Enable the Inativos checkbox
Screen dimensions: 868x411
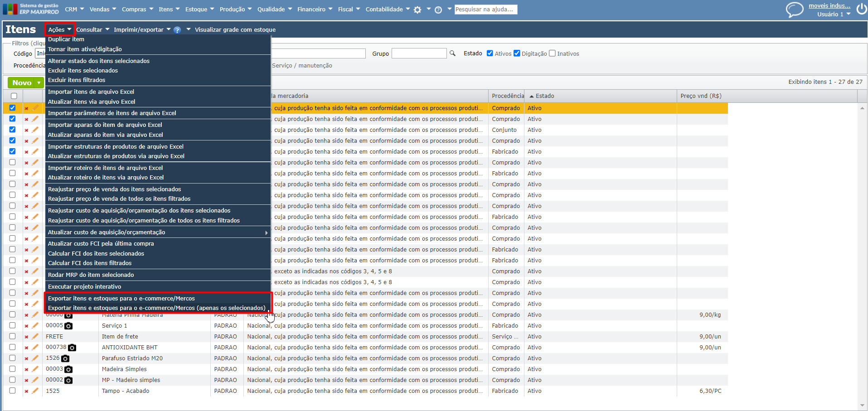(552, 53)
